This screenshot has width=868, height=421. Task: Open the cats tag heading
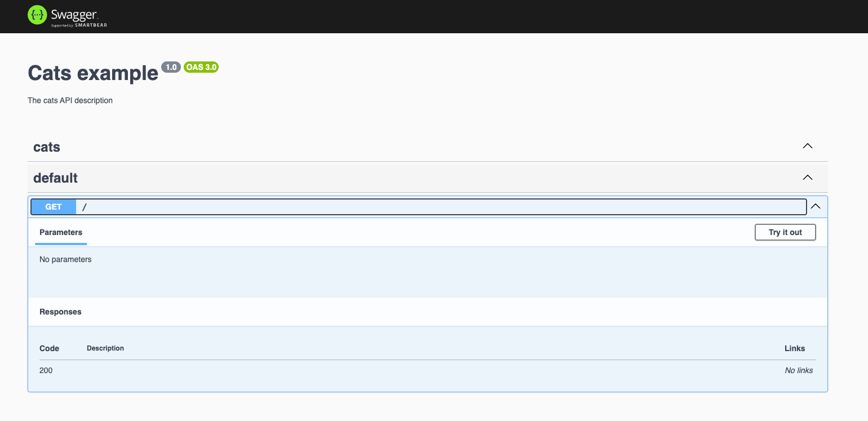(47, 147)
